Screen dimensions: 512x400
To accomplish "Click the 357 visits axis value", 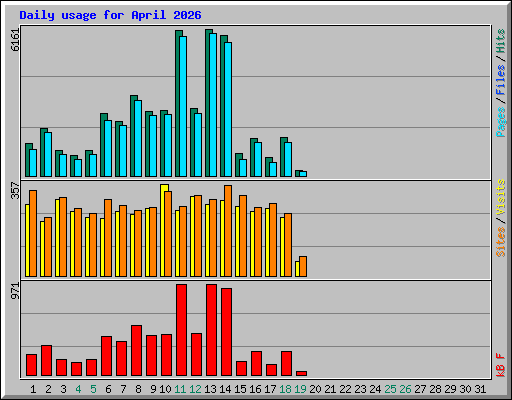I will [15, 191].
